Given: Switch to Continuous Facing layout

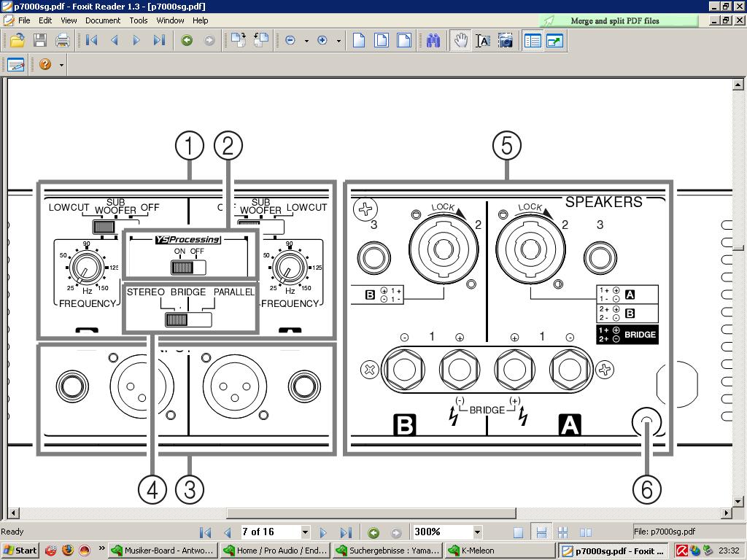Looking at the screenshot, I should point(563,532).
